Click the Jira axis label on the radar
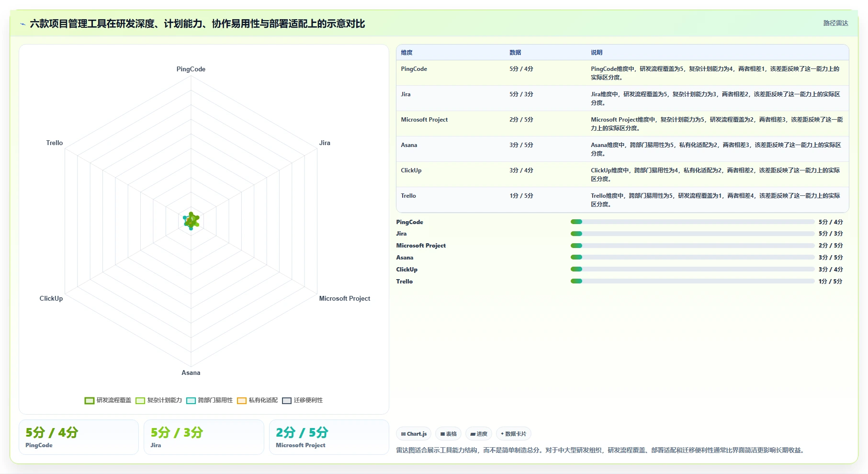The width and height of the screenshot is (868, 474). pyautogui.click(x=325, y=143)
